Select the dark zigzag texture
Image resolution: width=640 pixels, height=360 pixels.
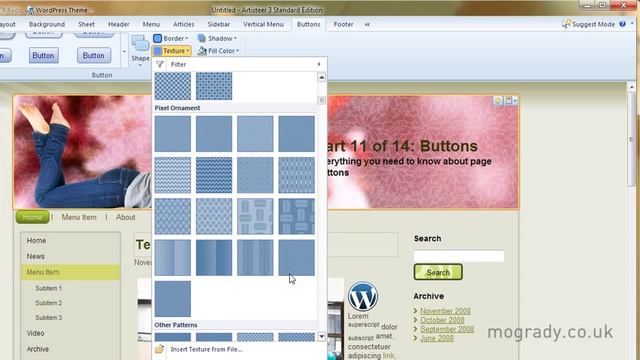pos(214,175)
